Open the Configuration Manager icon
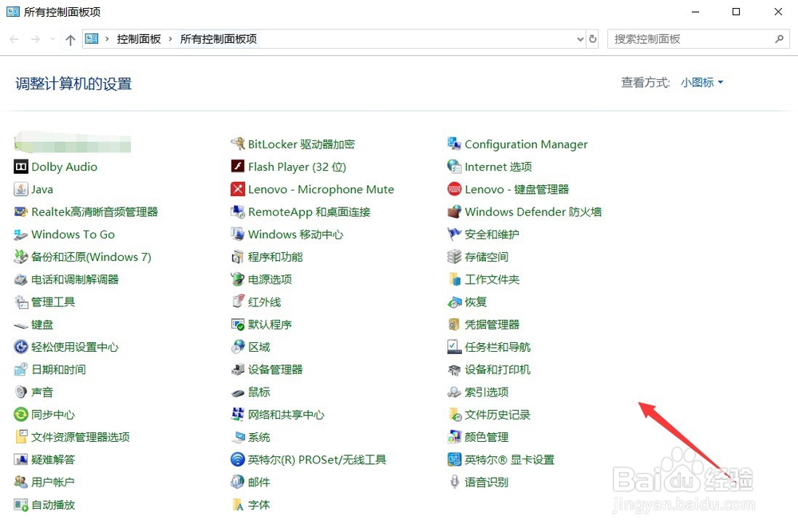This screenshot has height=532, width=798. point(454,144)
